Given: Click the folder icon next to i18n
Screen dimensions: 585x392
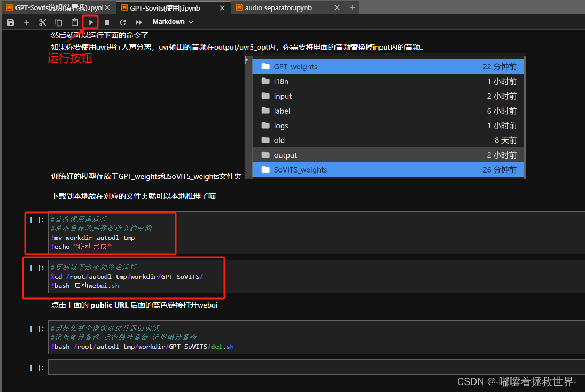Looking at the screenshot, I should click(x=266, y=81).
